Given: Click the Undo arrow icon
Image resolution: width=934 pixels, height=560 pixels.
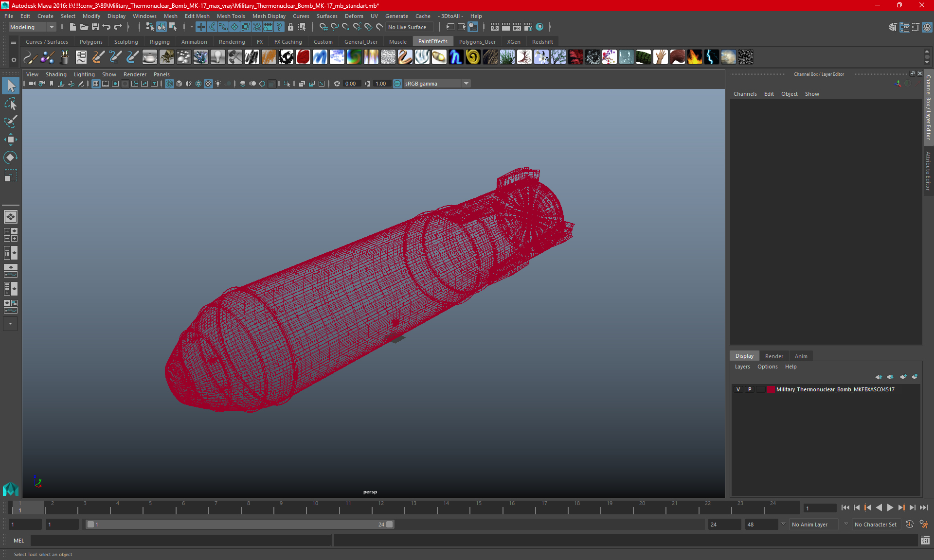Looking at the screenshot, I should (x=107, y=27).
